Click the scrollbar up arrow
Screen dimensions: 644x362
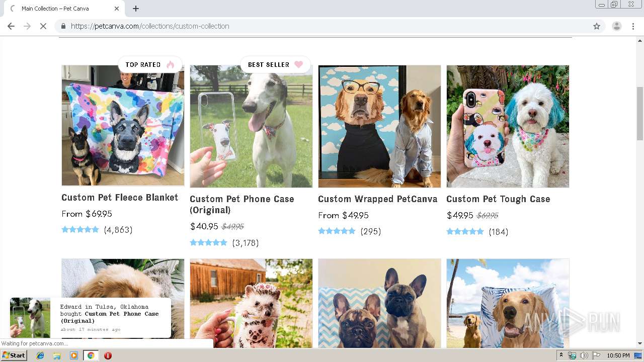[x=639, y=40]
